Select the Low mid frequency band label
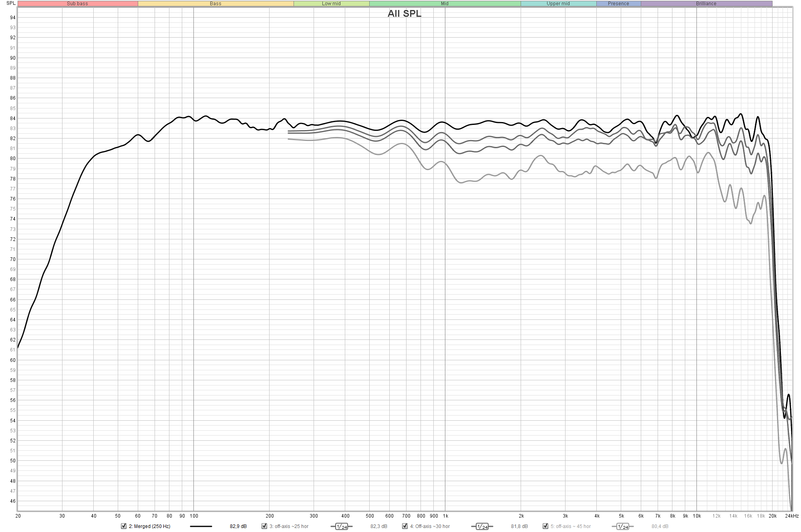This screenshot has height=532, width=801. coord(331,4)
